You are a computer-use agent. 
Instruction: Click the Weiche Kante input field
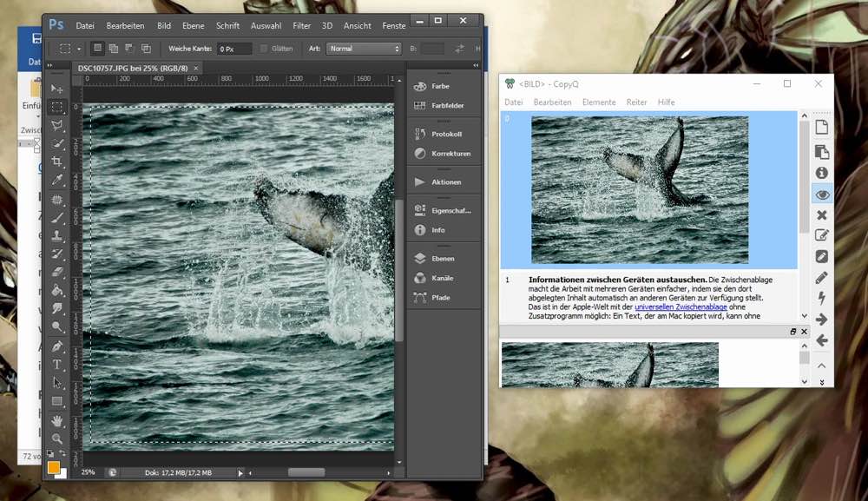(x=233, y=49)
